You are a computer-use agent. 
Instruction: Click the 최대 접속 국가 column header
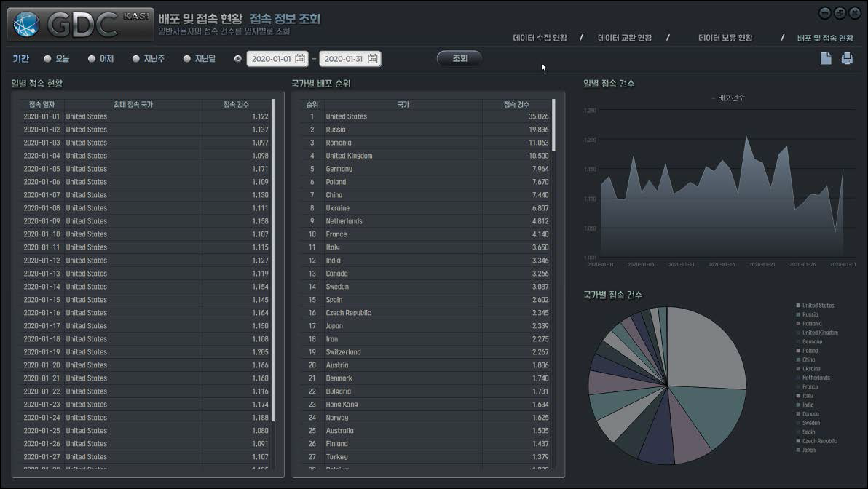133,104
